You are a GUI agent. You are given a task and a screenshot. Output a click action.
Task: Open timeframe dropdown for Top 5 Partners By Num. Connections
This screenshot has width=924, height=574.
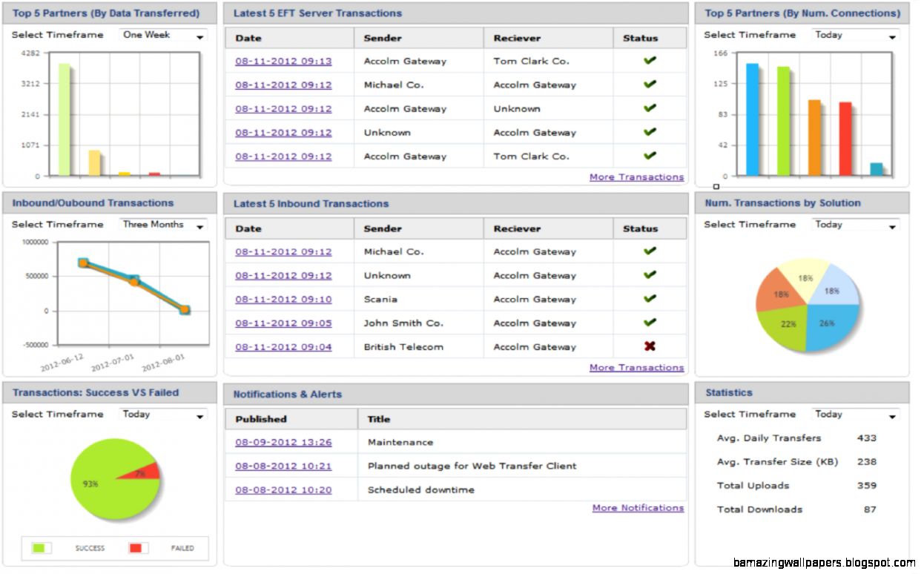pos(855,35)
